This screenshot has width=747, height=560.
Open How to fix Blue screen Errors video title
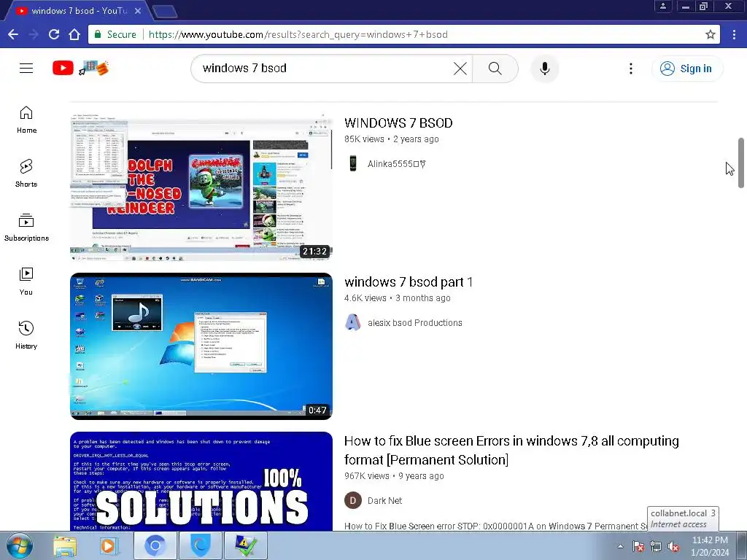coord(511,450)
